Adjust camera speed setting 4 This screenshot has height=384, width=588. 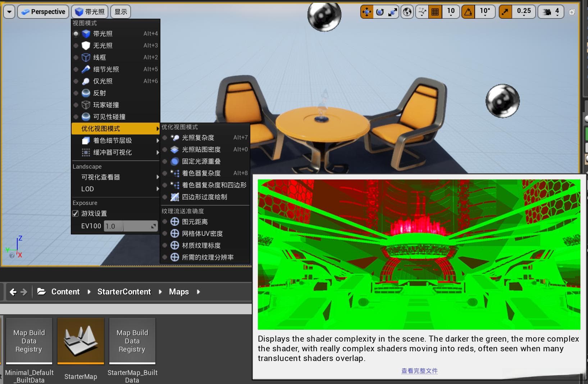(551, 12)
